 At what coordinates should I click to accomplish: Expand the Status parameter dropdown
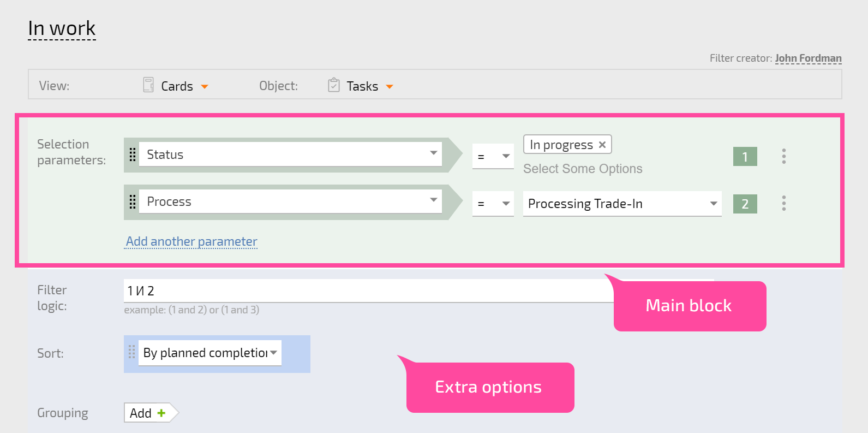[x=434, y=153]
